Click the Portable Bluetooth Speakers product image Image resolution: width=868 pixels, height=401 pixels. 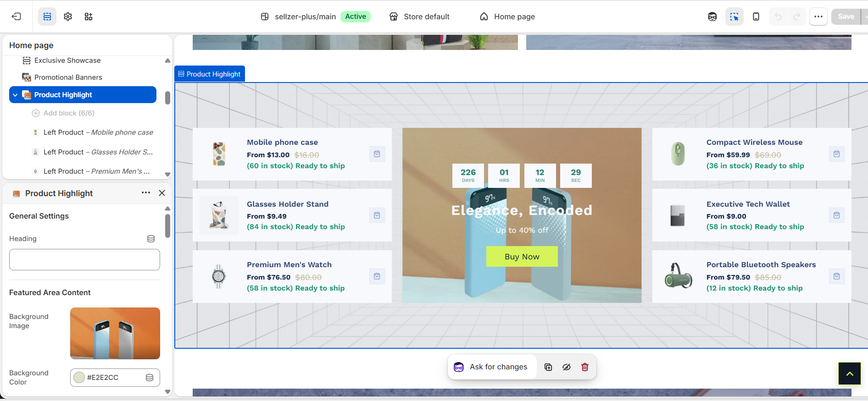pyautogui.click(x=678, y=276)
